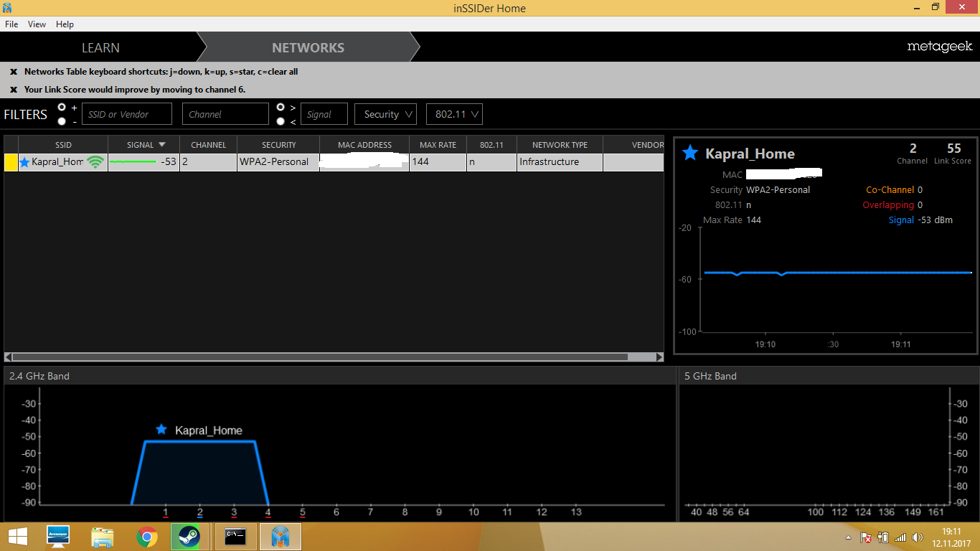Click the -53 signal value in the table row
This screenshot has width=980, height=551.
click(168, 162)
